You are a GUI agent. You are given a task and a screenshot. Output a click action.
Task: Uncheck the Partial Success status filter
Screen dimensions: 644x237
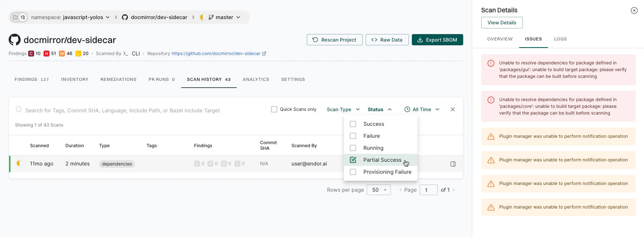coord(353,160)
